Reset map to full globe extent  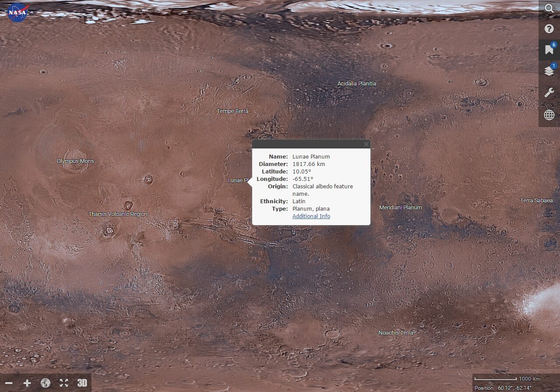point(46,383)
